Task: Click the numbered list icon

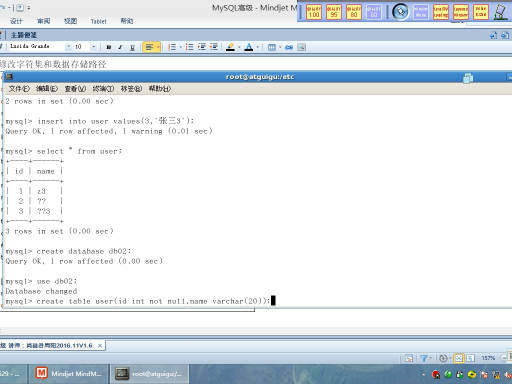Action: tap(172, 47)
